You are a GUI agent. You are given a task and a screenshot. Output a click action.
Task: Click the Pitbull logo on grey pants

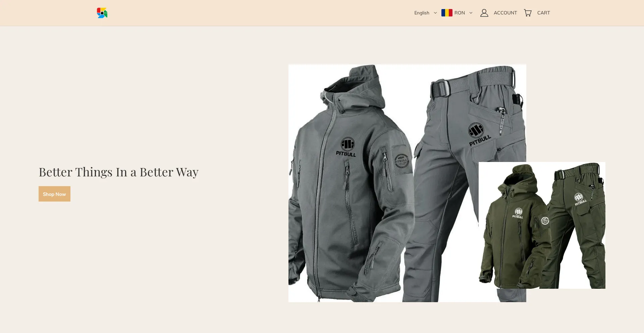(479, 134)
